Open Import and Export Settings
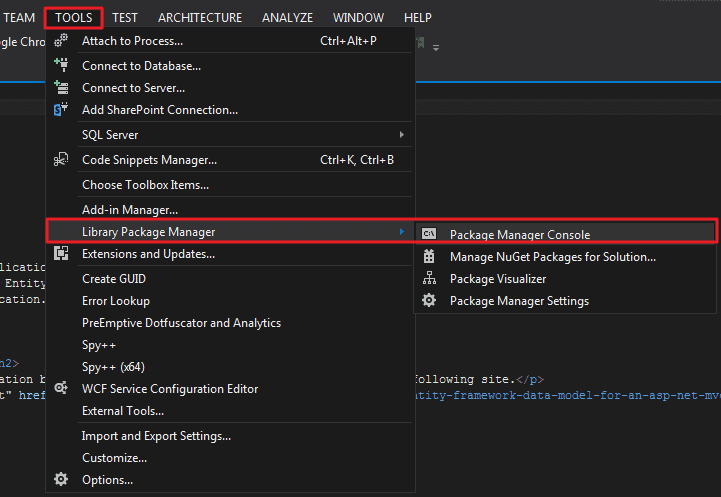This screenshot has height=497, width=721. [156, 436]
